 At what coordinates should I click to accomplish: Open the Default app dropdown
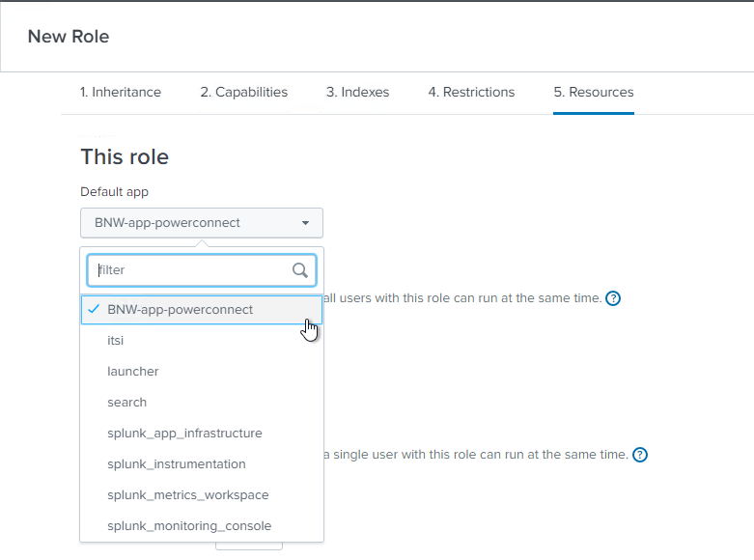tap(201, 223)
